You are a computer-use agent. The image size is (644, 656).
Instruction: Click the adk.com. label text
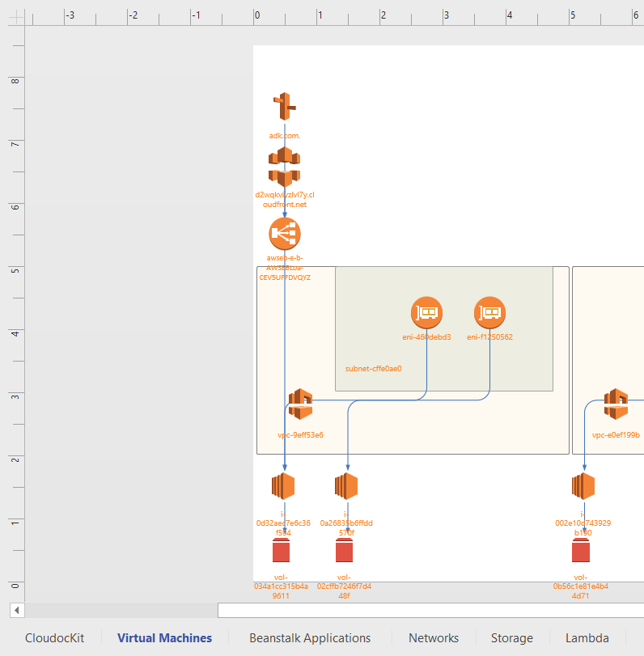[285, 136]
